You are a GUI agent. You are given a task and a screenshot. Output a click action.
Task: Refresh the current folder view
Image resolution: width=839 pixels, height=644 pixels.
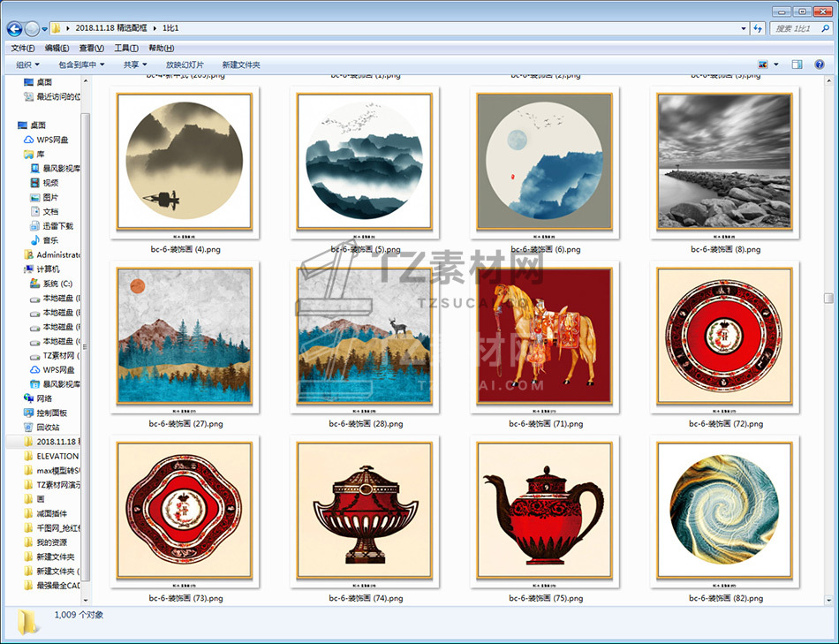pyautogui.click(x=757, y=29)
